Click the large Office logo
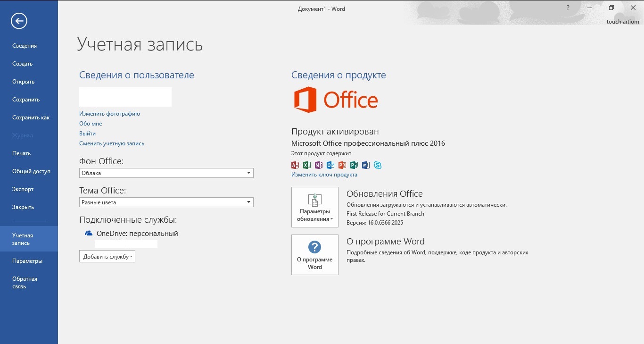The width and height of the screenshot is (644, 344). click(x=336, y=100)
